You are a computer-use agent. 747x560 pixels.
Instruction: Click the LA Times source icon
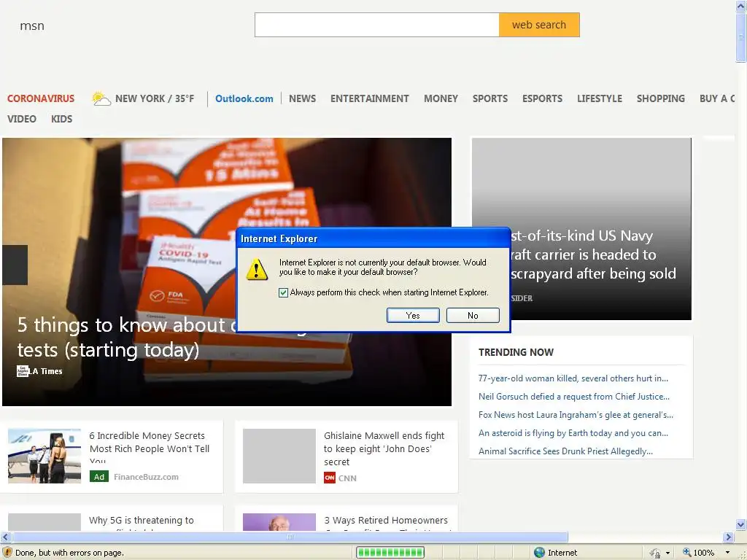click(x=23, y=371)
